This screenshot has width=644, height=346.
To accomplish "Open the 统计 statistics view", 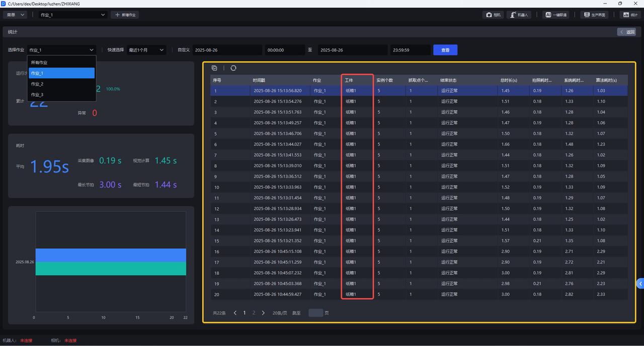I will (x=630, y=15).
